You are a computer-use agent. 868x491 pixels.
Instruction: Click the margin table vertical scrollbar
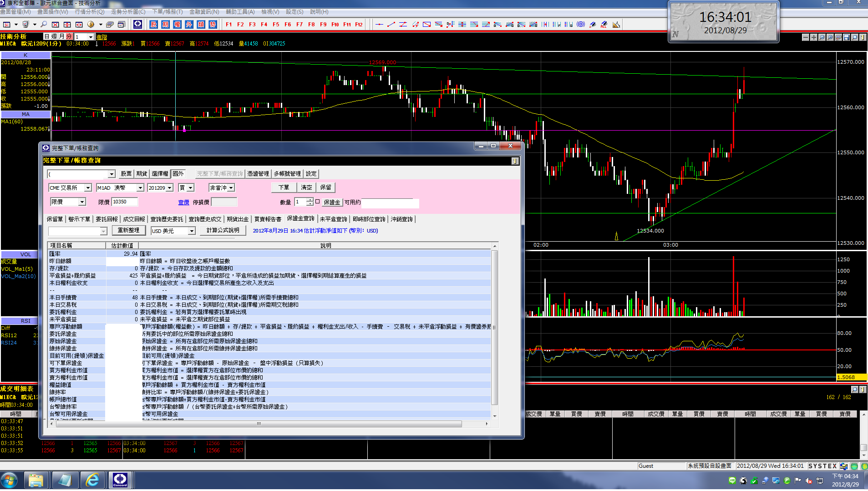click(495, 328)
